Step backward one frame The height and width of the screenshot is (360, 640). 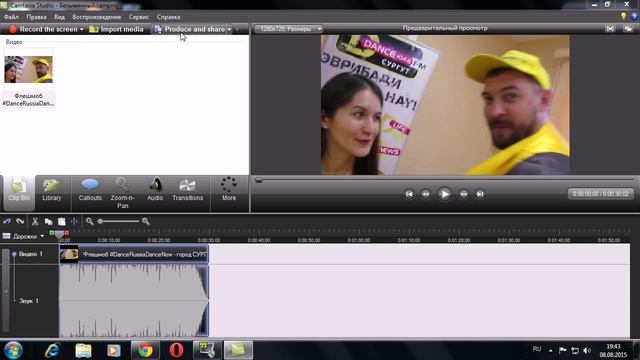click(x=426, y=194)
